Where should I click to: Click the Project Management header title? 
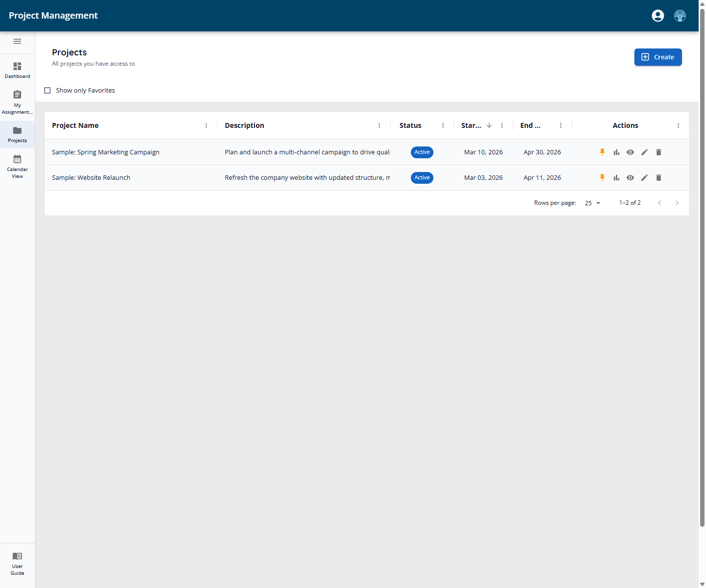coord(53,16)
